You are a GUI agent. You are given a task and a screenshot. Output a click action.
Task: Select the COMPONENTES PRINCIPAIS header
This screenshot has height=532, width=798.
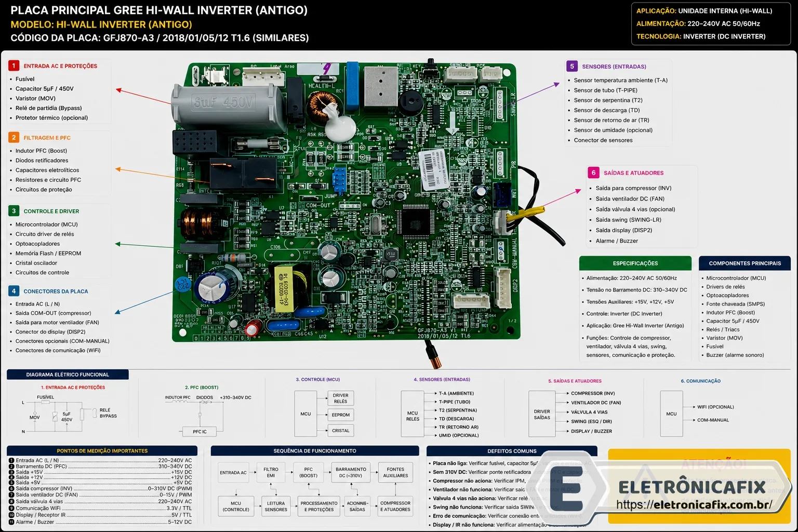[x=744, y=263]
